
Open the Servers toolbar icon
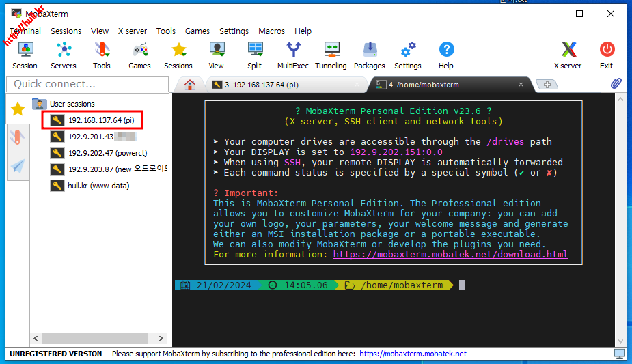click(64, 55)
